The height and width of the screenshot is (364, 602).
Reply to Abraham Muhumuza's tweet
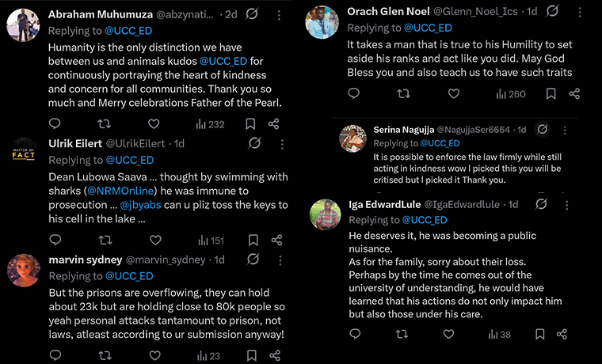(55, 123)
